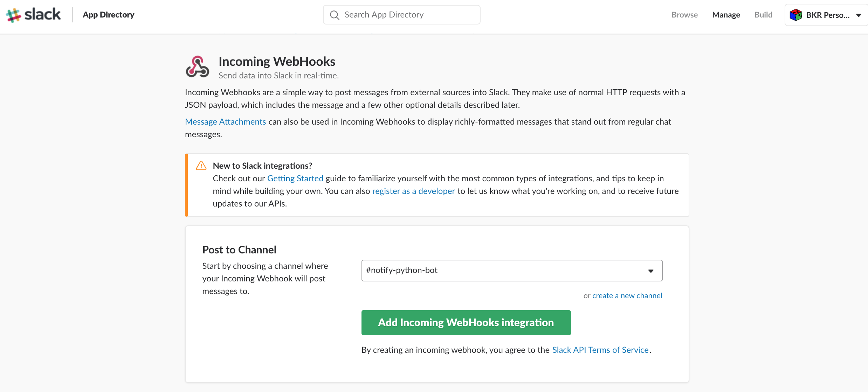
Task: Open the Message Attachments link
Action: click(226, 122)
